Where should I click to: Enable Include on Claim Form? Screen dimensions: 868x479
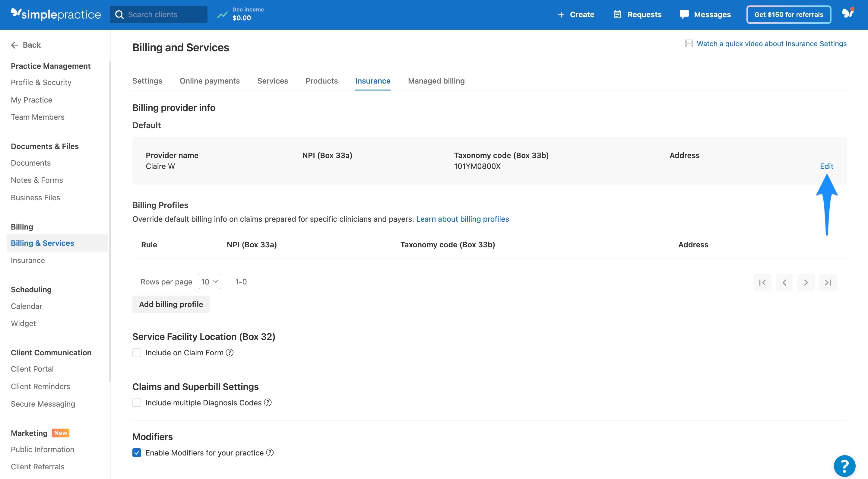coord(137,352)
